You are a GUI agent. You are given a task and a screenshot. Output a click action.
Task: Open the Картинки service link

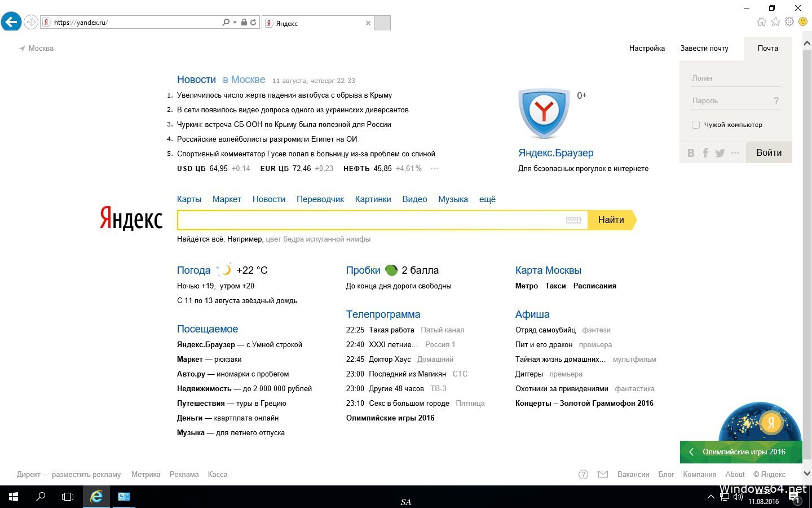(373, 199)
